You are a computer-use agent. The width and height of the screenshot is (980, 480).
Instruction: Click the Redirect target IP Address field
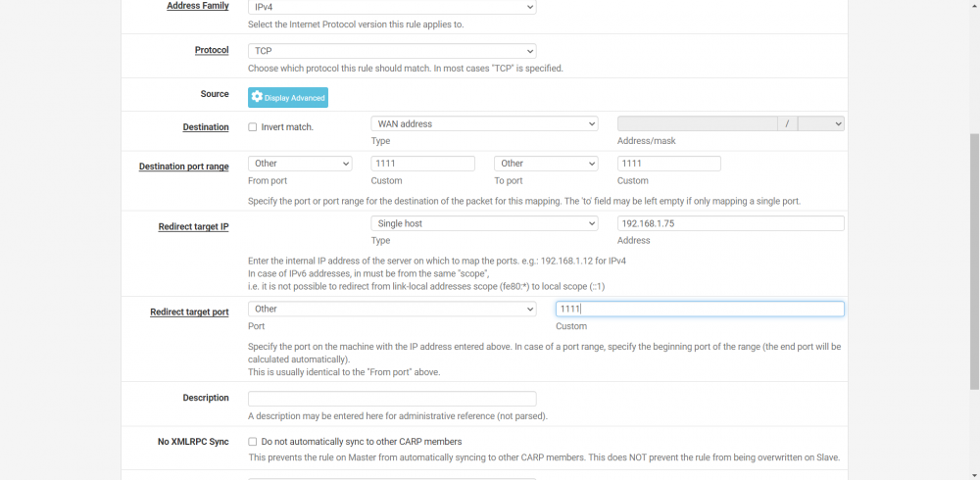coord(731,223)
